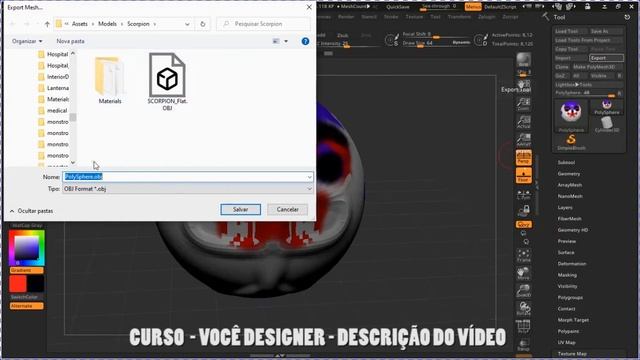Screen dimensions: 640x360
Task: Expand the Deformation section
Action: [x=571, y=264]
